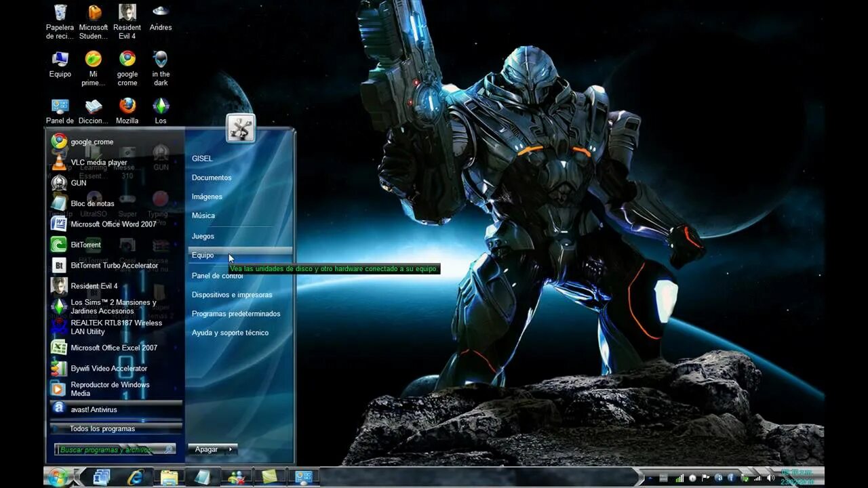The width and height of the screenshot is (868, 488).
Task: Open Papelera de reciclaje desktop icon
Action: tap(60, 22)
